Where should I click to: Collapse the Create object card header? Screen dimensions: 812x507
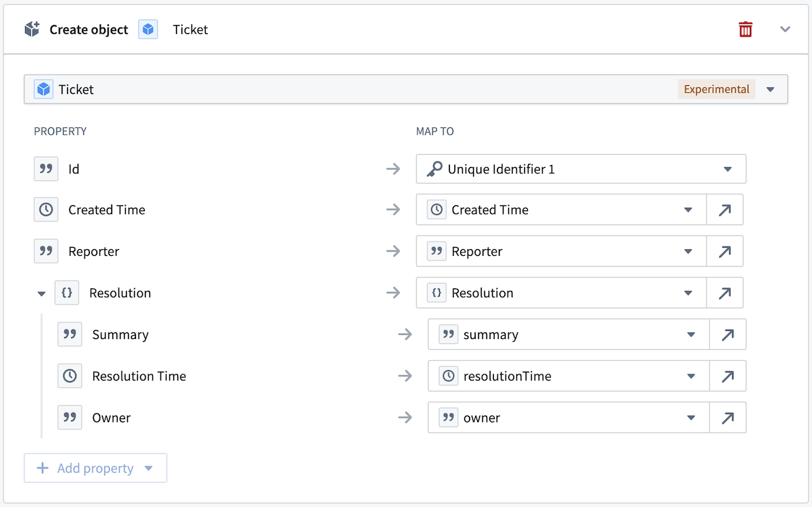pos(785,29)
